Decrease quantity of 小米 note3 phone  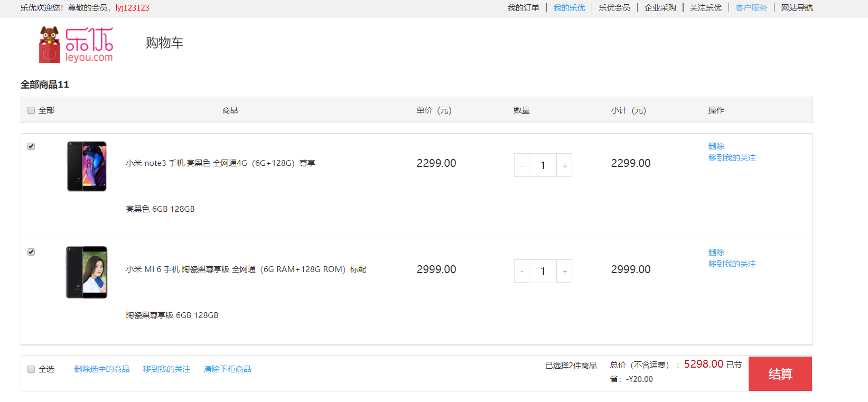pyautogui.click(x=521, y=165)
